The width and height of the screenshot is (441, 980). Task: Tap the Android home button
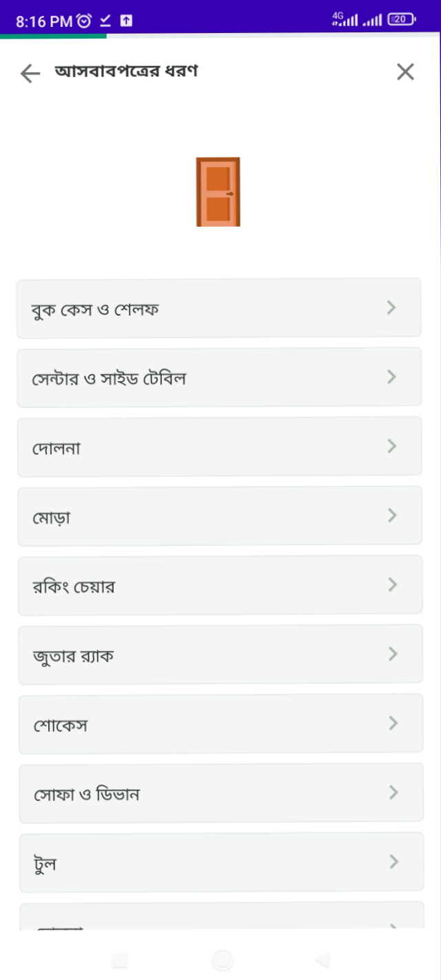tap(220, 958)
